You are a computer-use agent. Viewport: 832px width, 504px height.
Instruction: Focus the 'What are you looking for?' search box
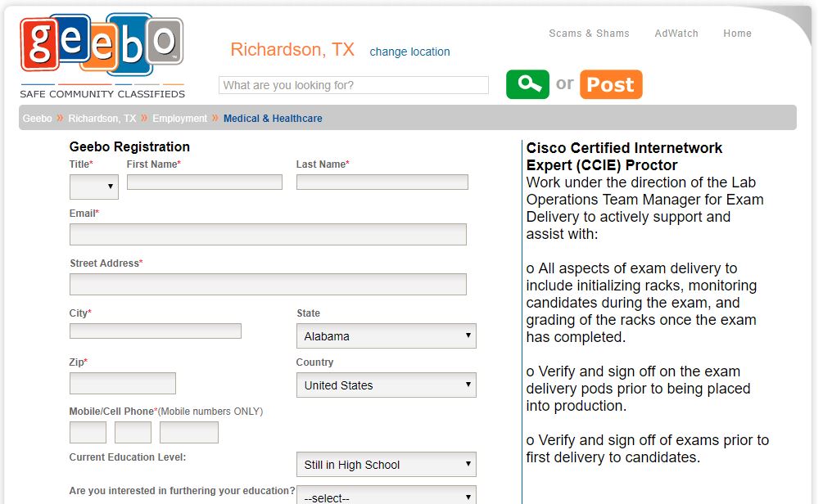click(354, 85)
